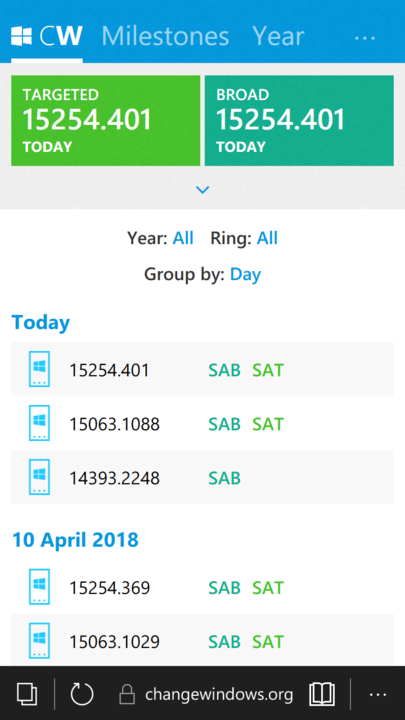405x720 pixels.
Task: Open the browser's more options ellipsis
Action: (378, 694)
